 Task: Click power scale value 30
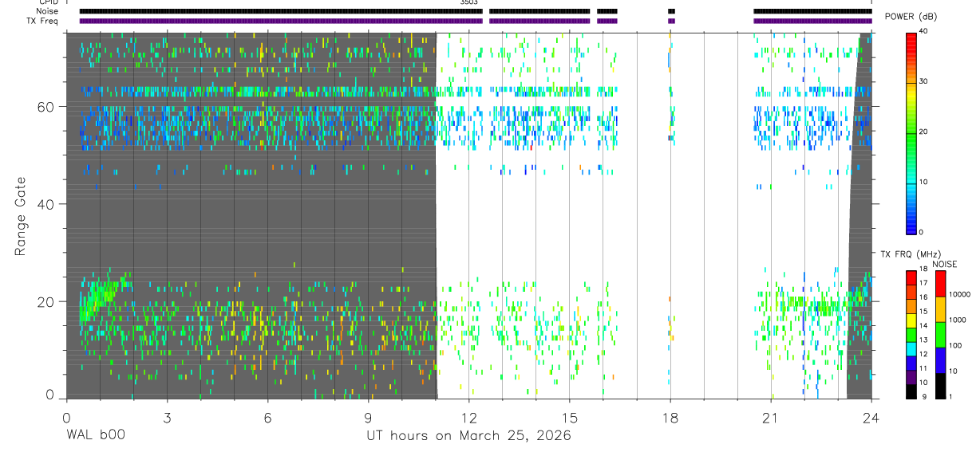point(923,82)
